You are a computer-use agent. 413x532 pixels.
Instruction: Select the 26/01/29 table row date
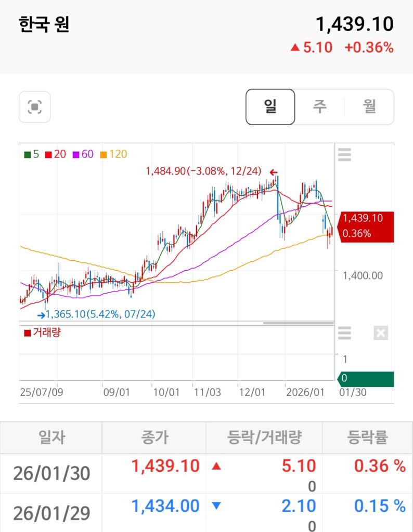pyautogui.click(x=51, y=513)
